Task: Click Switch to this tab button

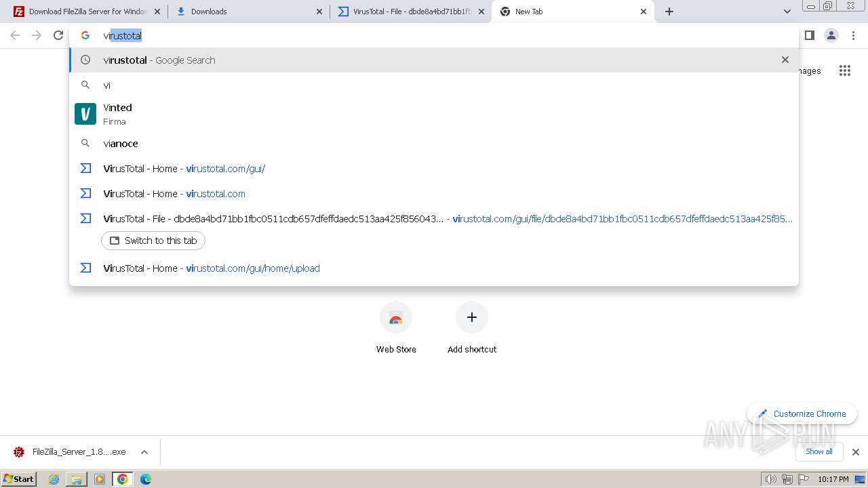Action: [x=153, y=241]
